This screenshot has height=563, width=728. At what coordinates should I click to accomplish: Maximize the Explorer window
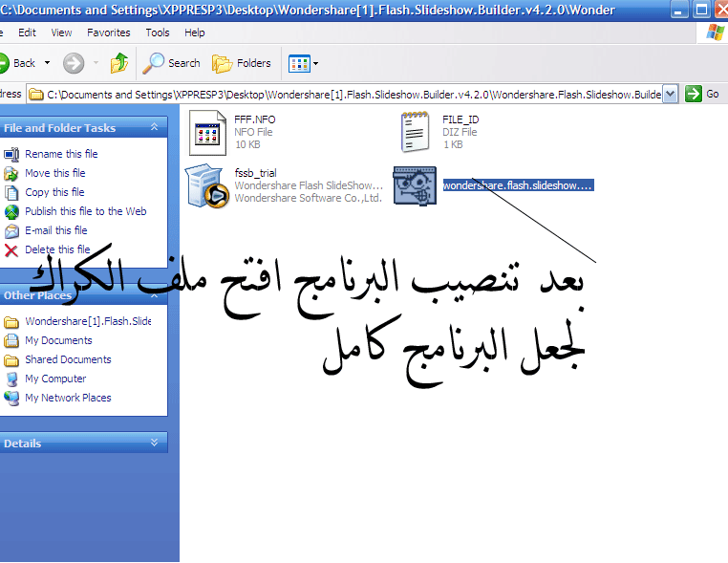[x=701, y=10]
